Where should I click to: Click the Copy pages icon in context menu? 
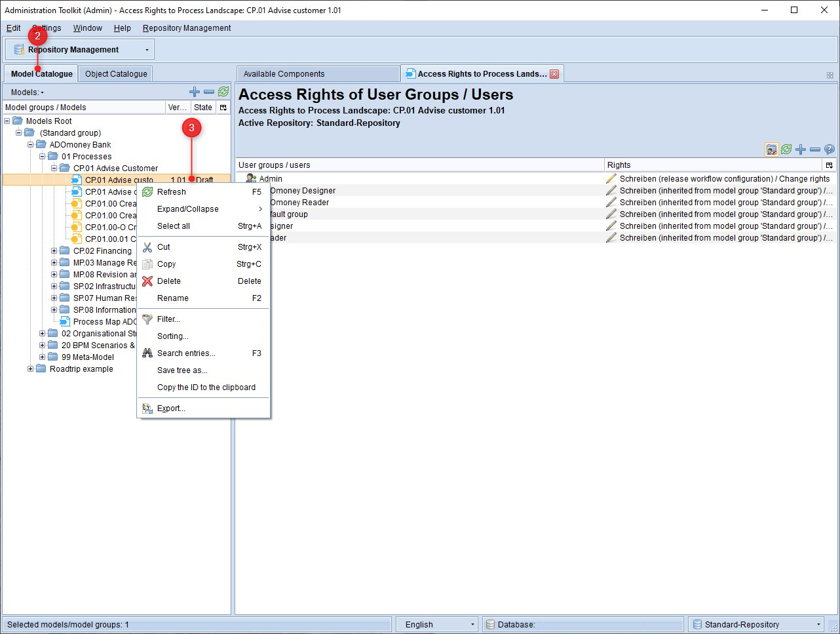[x=147, y=264]
